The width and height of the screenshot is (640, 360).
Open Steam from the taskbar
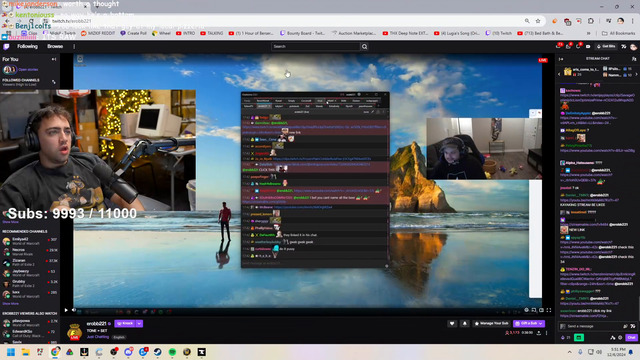pyautogui.click(x=158, y=352)
